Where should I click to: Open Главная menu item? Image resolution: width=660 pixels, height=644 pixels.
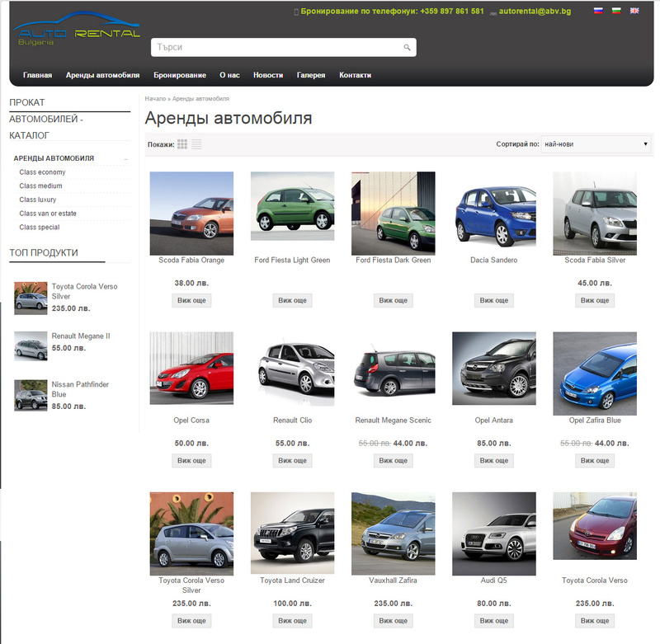(37, 75)
